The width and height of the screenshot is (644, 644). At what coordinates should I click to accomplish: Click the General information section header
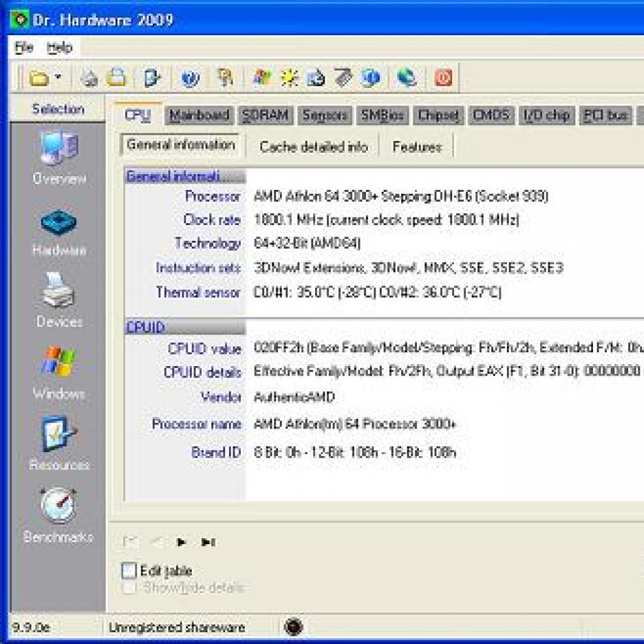[x=186, y=176]
